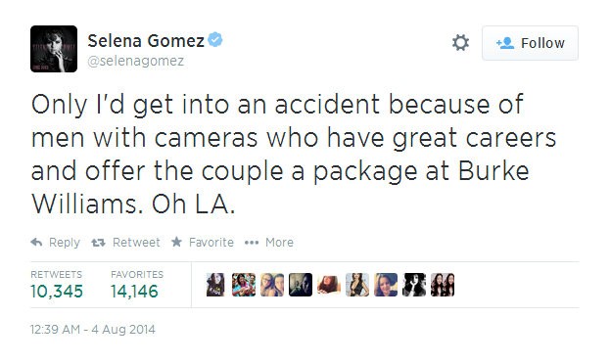Click the Retweet arrows icon

[x=98, y=243]
